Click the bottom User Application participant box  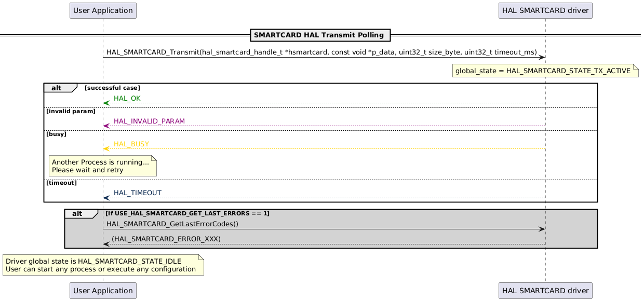pos(102,290)
